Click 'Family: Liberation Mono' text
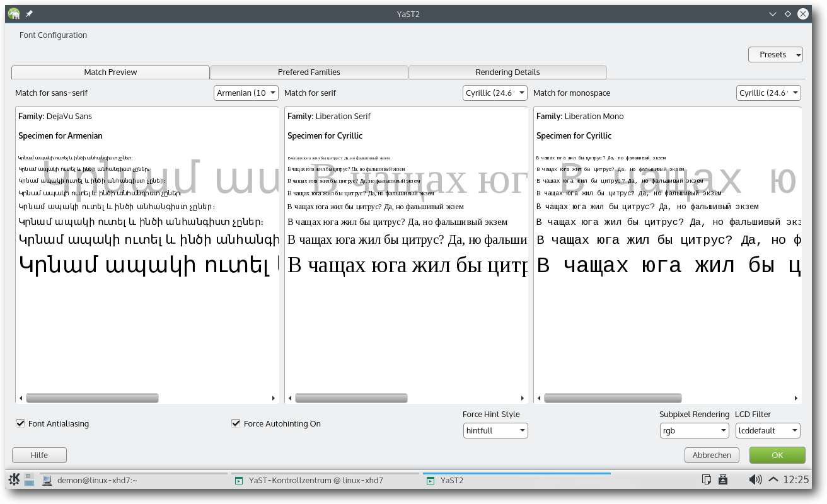The width and height of the screenshot is (827, 504). [x=580, y=116]
